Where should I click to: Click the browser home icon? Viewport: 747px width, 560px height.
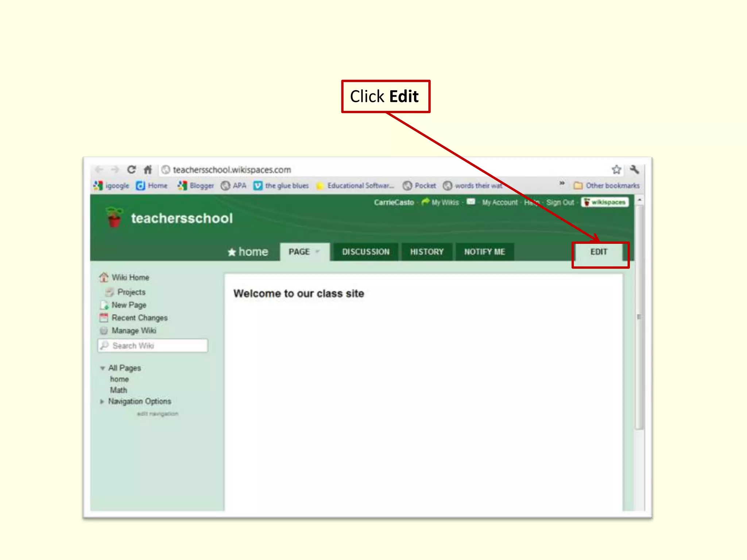coord(148,170)
